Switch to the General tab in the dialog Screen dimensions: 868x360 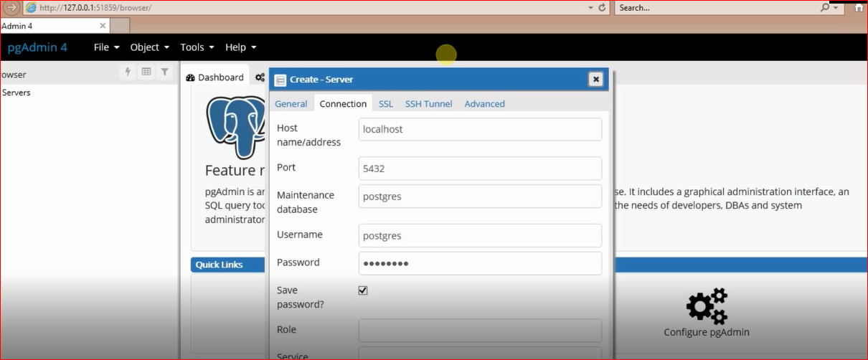pos(291,104)
